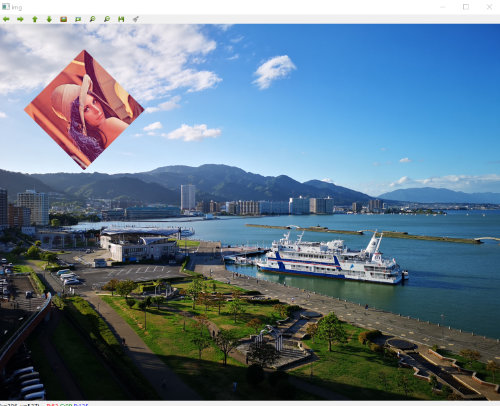Fit image to window using the toolbar icon
Image resolution: width=500 pixels, height=406 pixels.
(78, 19)
